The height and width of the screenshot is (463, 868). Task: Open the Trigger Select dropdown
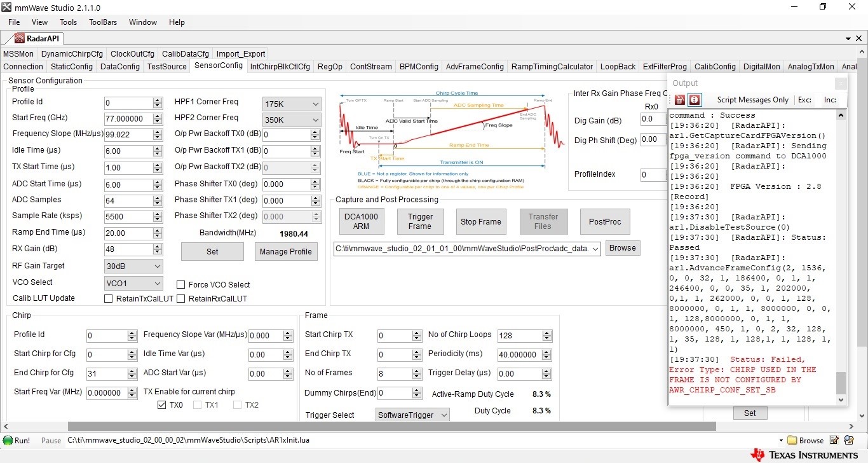pyautogui.click(x=412, y=415)
